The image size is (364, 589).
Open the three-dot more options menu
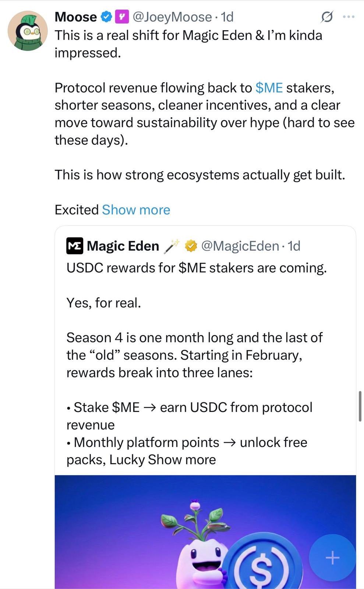point(348,17)
